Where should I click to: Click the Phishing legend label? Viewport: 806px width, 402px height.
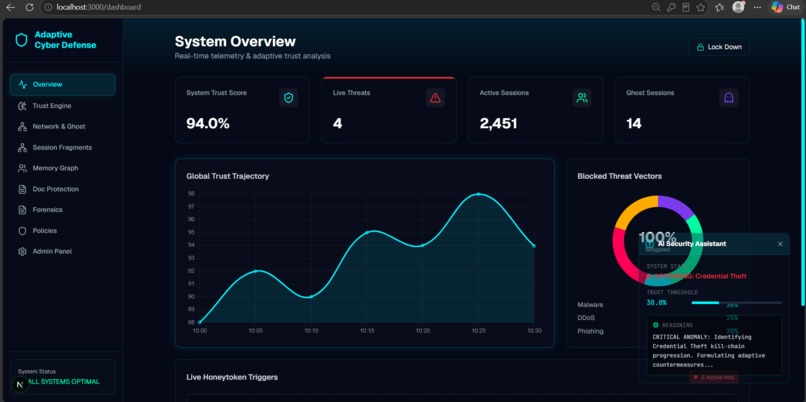click(x=590, y=332)
